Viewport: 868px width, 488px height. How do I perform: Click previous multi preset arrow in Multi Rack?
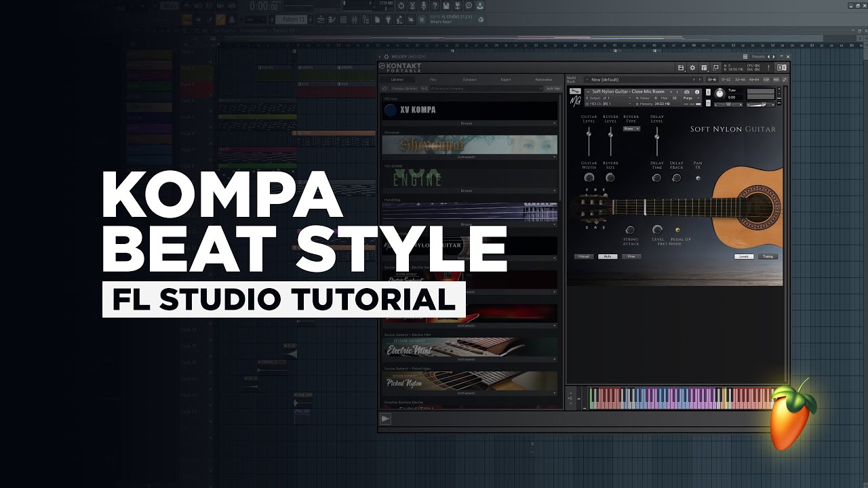(x=694, y=79)
